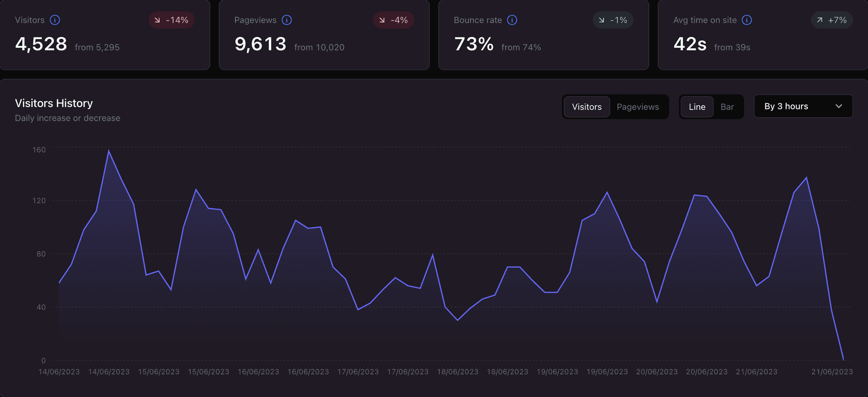Image resolution: width=868 pixels, height=397 pixels.
Task: Click the -1% badge on Bounce rate
Action: 613,20
